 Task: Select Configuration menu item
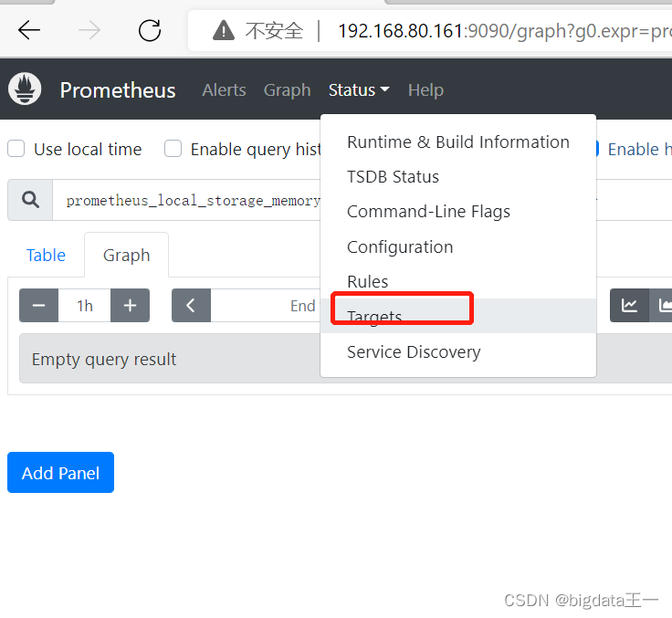click(x=458, y=246)
